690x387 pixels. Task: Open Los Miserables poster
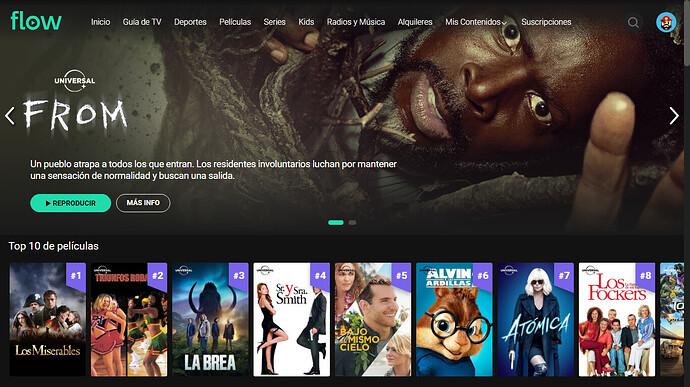(48, 320)
